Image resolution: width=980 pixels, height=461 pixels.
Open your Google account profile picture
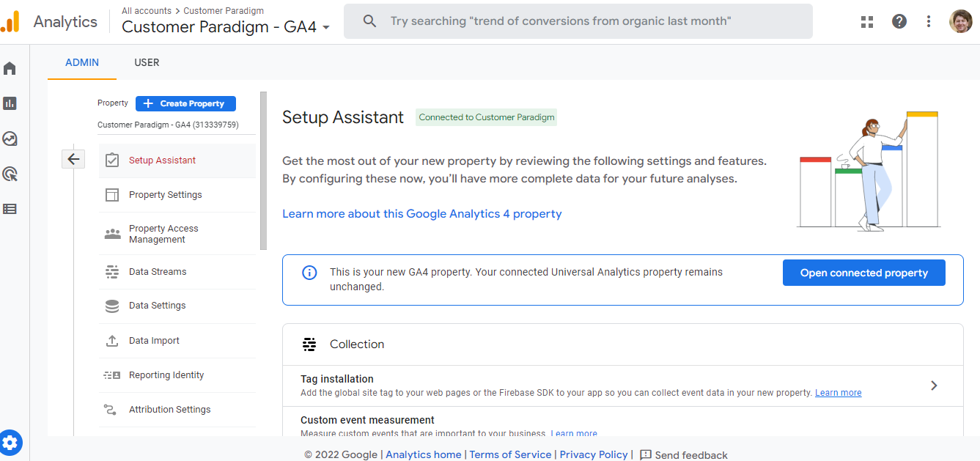click(959, 21)
